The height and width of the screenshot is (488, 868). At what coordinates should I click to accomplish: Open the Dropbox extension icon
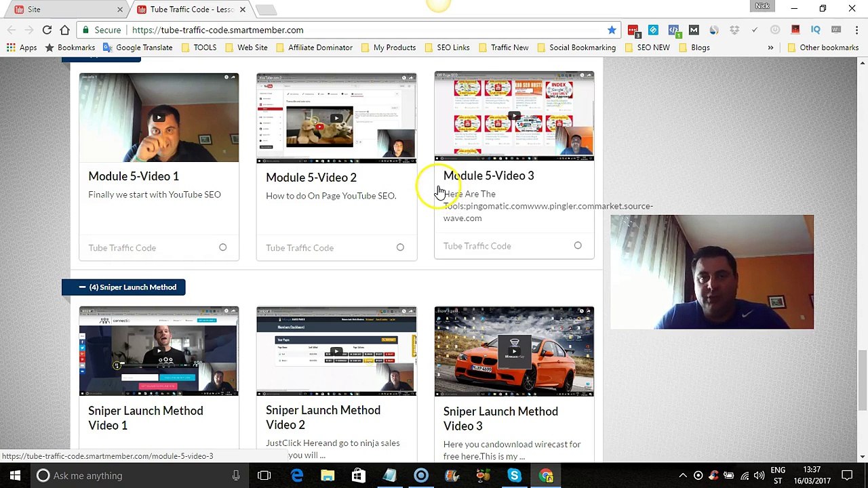click(x=734, y=30)
